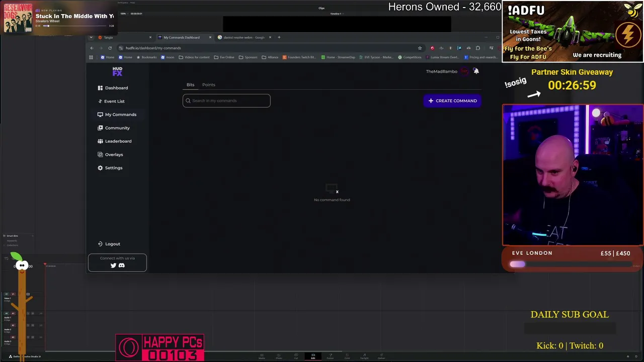Open the Competitions bookmark
Image resolution: width=644 pixels, height=362 pixels.
(410, 57)
